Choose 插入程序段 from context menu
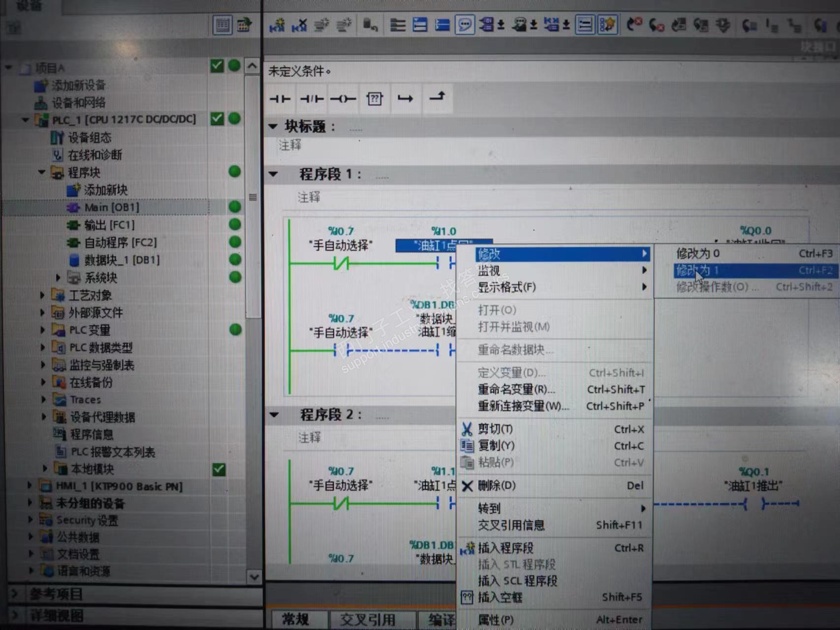 [555, 548]
